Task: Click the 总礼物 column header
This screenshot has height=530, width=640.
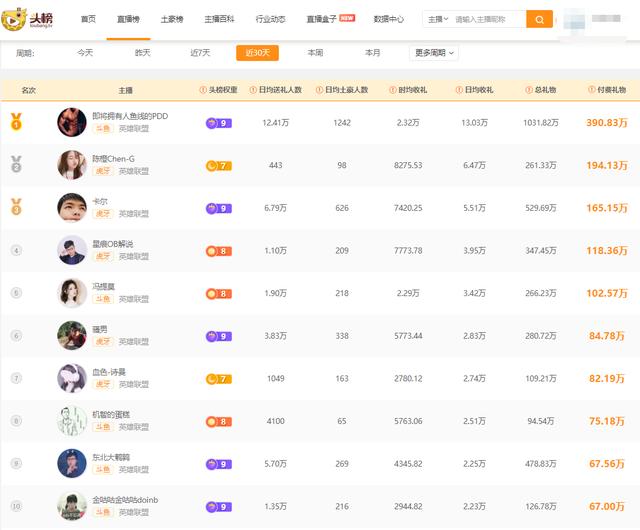Action: pos(545,90)
